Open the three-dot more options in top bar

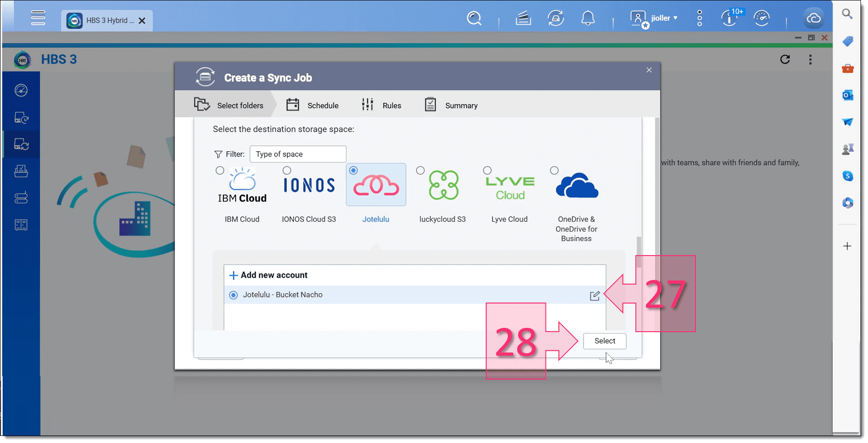click(700, 18)
